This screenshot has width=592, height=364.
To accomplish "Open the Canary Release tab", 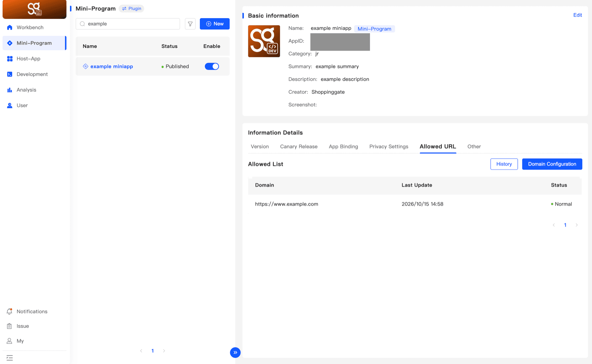I will 299,147.
